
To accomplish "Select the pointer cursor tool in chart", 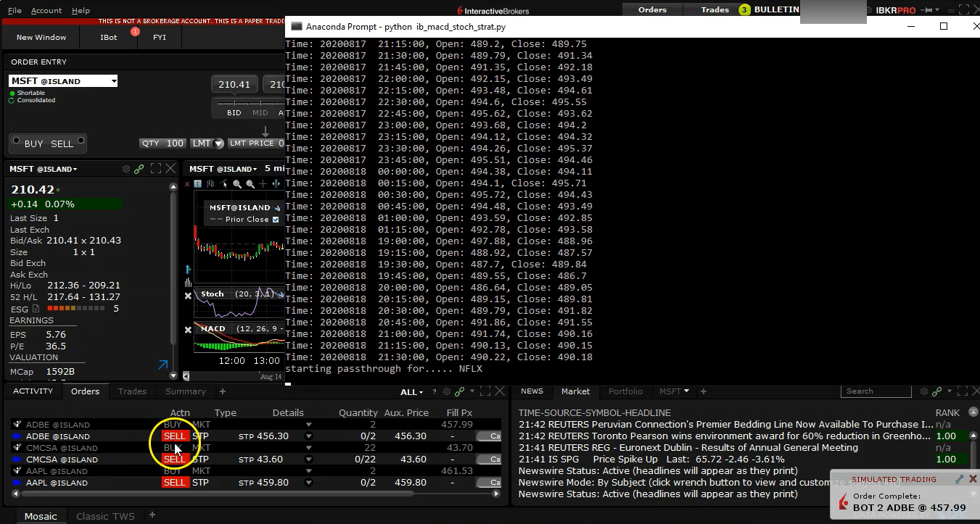I will (224, 184).
